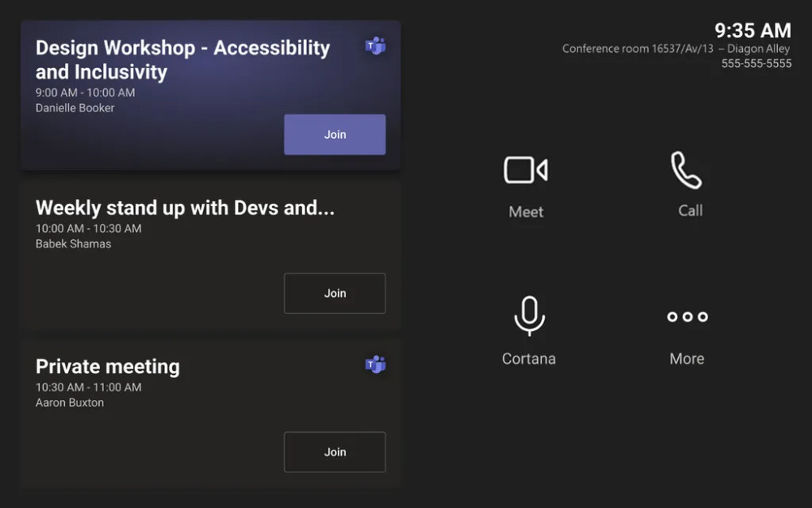812x508 pixels.
Task: Click the 9:35 AM clock
Action: tap(753, 31)
